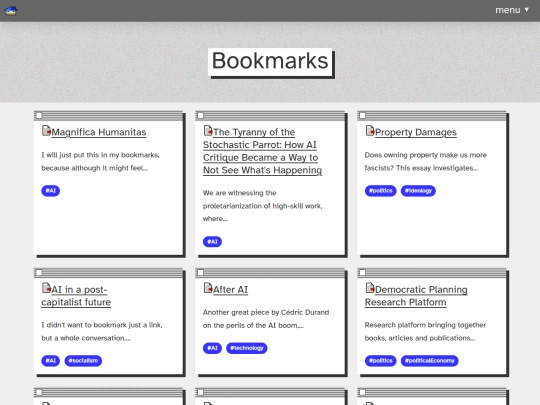Open the After AI bookmark
540x405 pixels.
coord(230,290)
